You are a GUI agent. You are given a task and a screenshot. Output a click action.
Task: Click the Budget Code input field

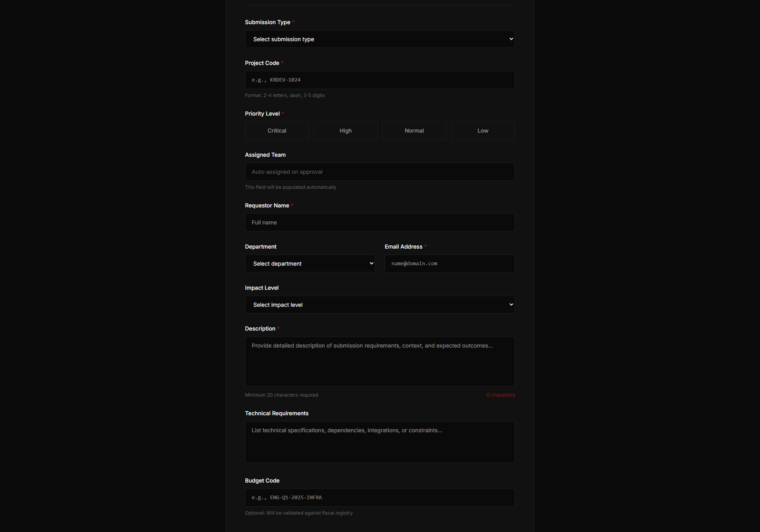(380, 498)
